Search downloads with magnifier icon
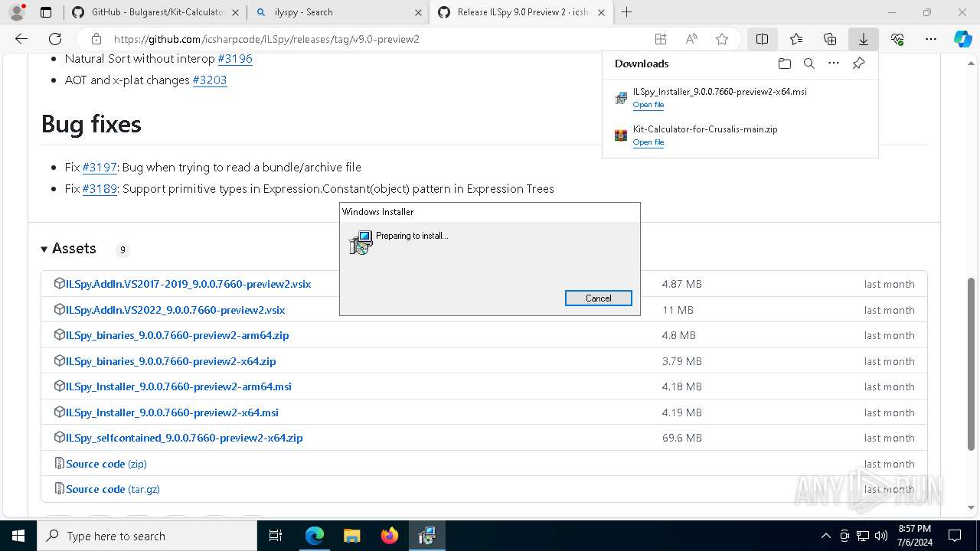 point(809,64)
